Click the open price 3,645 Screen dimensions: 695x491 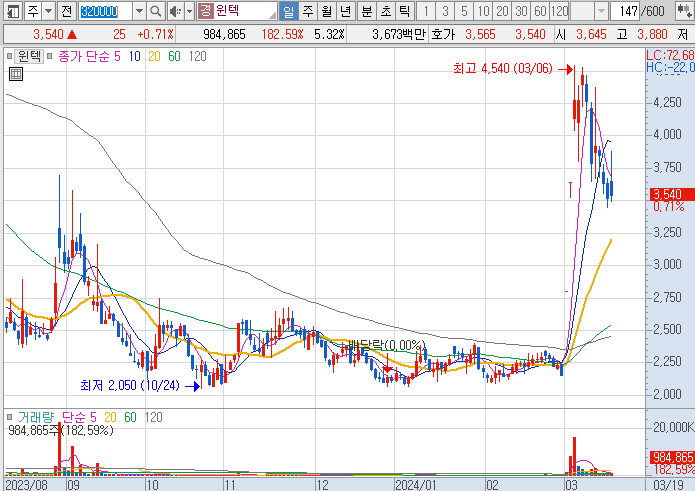point(591,35)
